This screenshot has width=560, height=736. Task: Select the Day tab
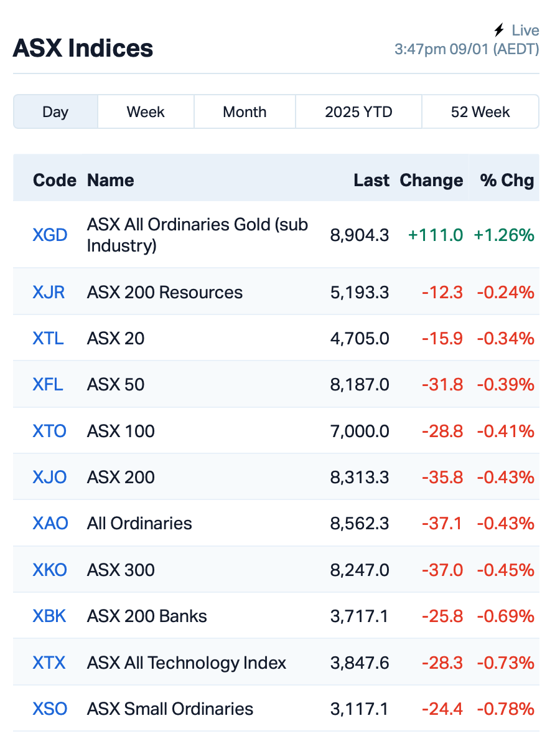55,111
